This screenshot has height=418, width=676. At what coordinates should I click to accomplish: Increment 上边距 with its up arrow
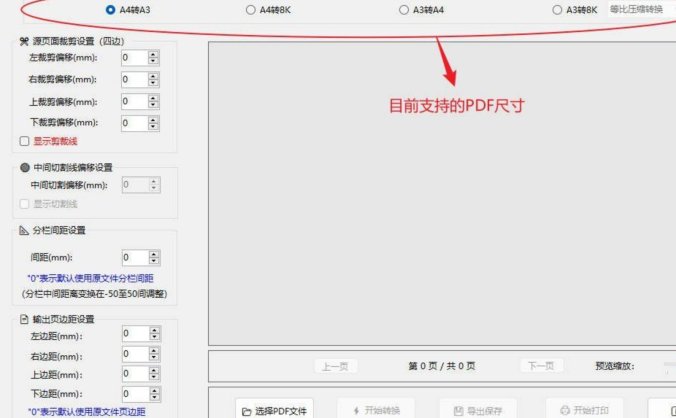click(155, 370)
